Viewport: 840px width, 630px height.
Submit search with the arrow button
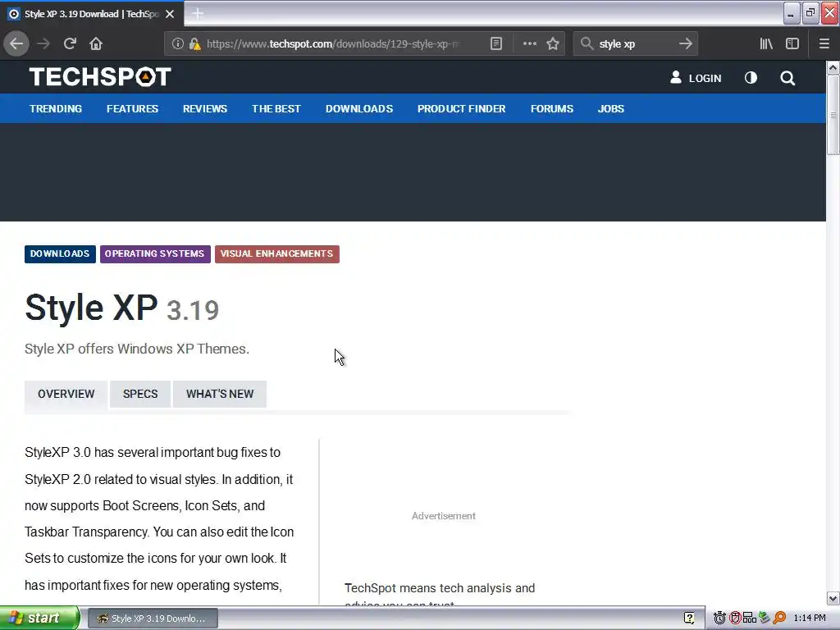pyautogui.click(x=685, y=44)
